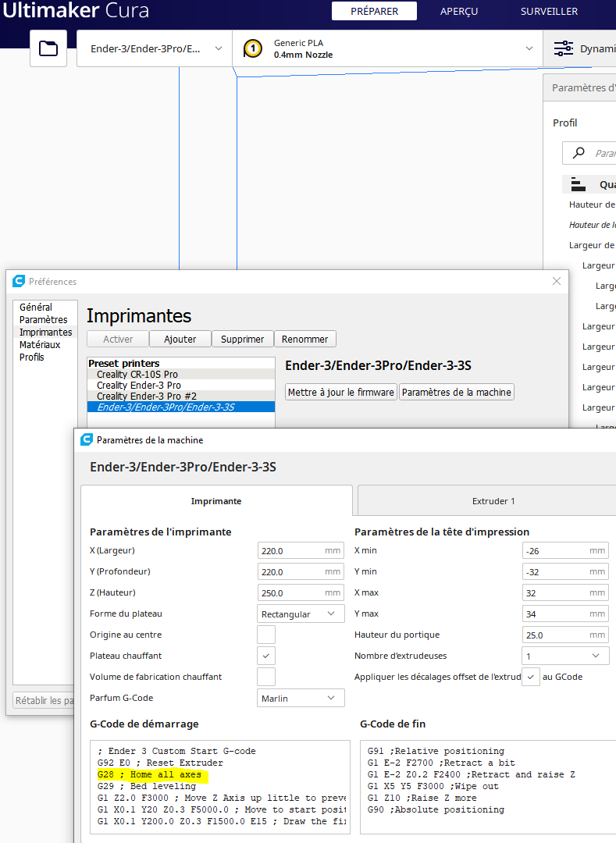Click Ajouter to add a printer

[x=180, y=340]
